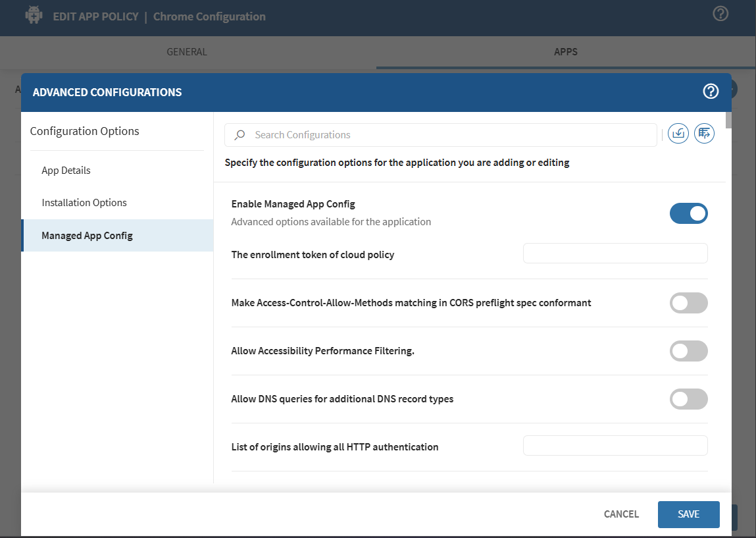Cancel the advanced configurations dialog
Viewport: 756px width, 538px height.
620,514
